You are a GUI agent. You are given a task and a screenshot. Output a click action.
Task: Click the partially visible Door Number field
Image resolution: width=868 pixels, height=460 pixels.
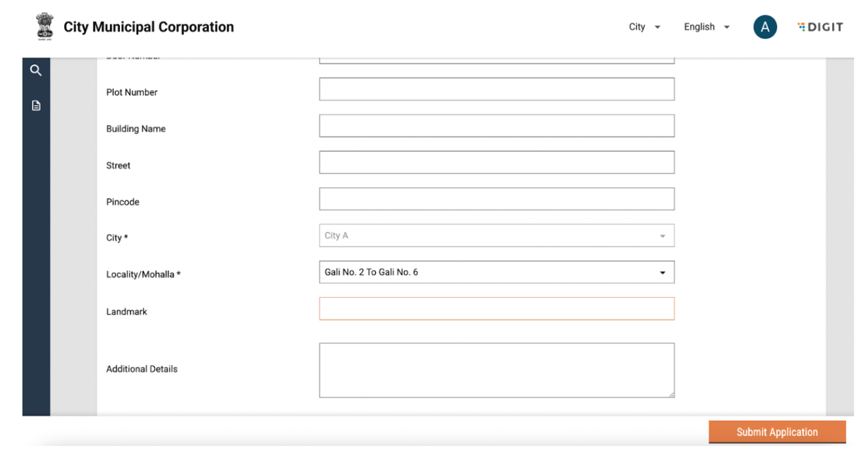click(x=496, y=61)
